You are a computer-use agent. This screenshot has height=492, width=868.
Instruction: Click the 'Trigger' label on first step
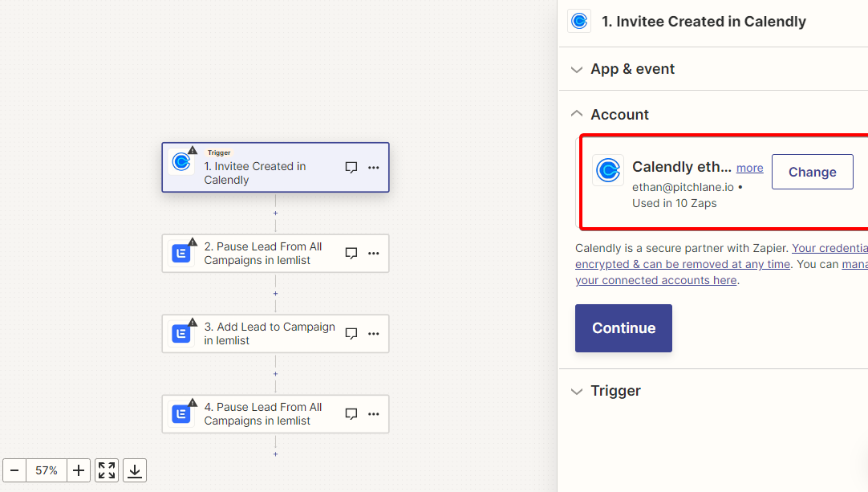(x=219, y=152)
